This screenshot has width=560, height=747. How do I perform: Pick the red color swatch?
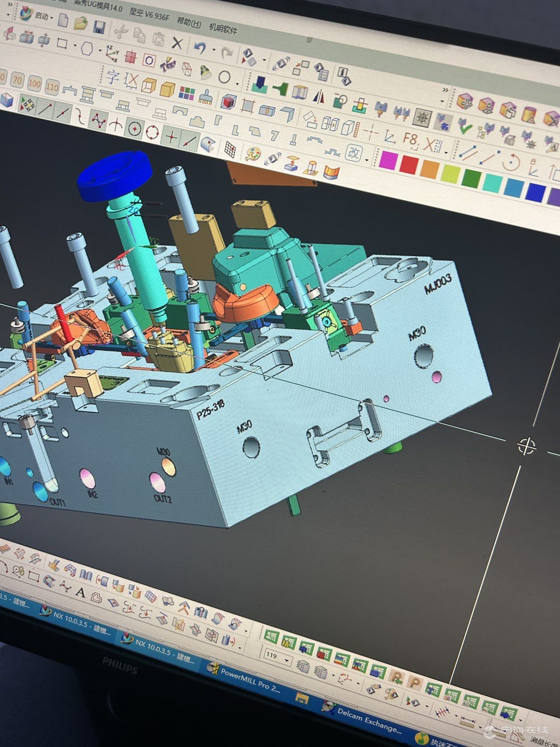[x=409, y=165]
